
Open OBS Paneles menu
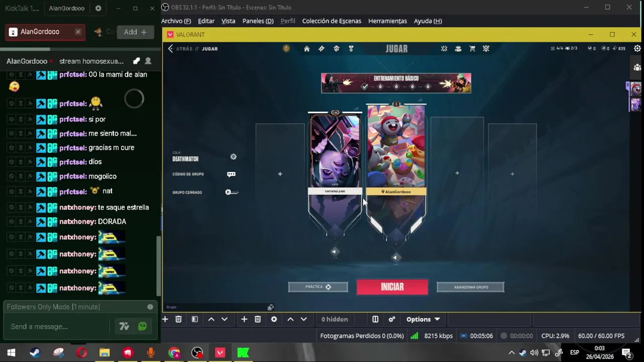pos(258,21)
